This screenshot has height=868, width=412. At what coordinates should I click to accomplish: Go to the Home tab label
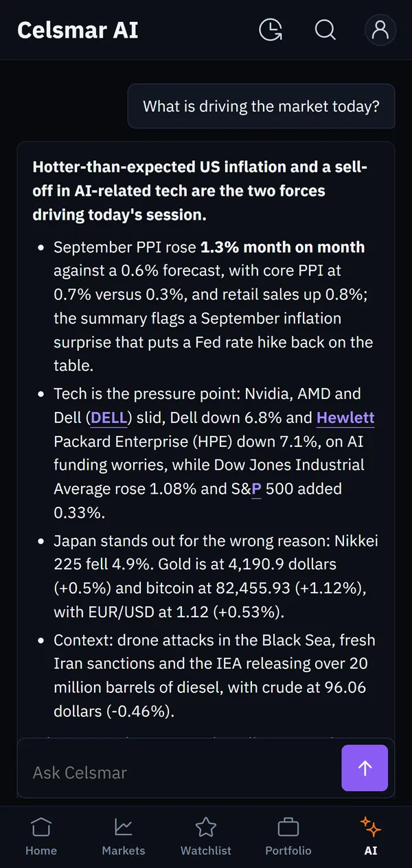point(41,850)
